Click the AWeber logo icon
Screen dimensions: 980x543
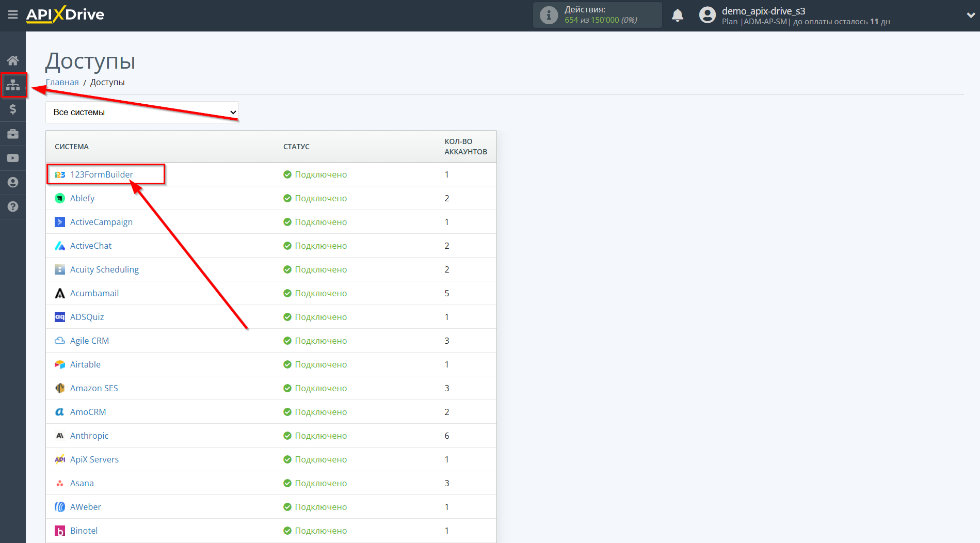coord(60,507)
